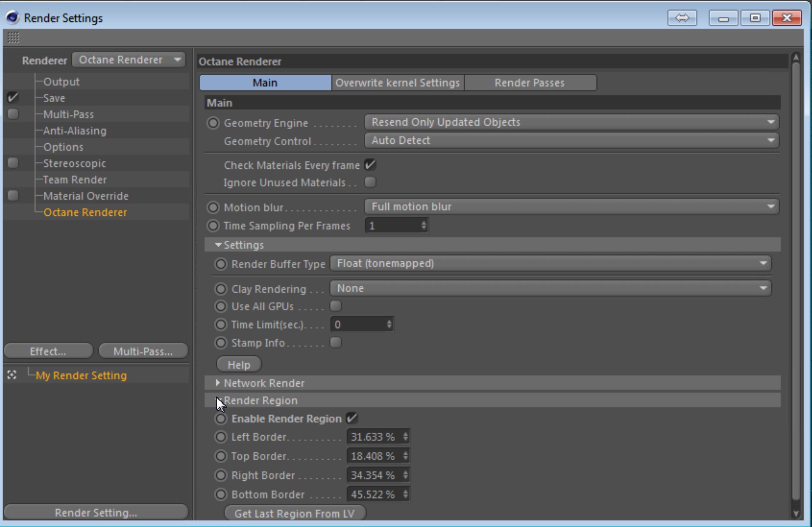Open the Render Buffer Type dropdown
812x527 pixels.
(550, 263)
